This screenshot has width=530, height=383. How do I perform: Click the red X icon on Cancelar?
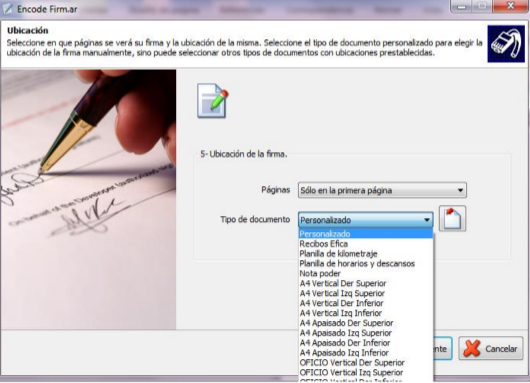pyautogui.click(x=472, y=349)
